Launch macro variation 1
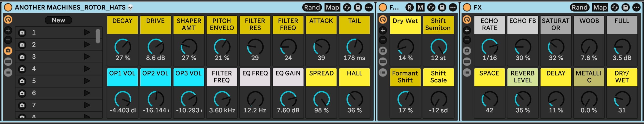This screenshot has height=124, width=644. tap(87, 32)
